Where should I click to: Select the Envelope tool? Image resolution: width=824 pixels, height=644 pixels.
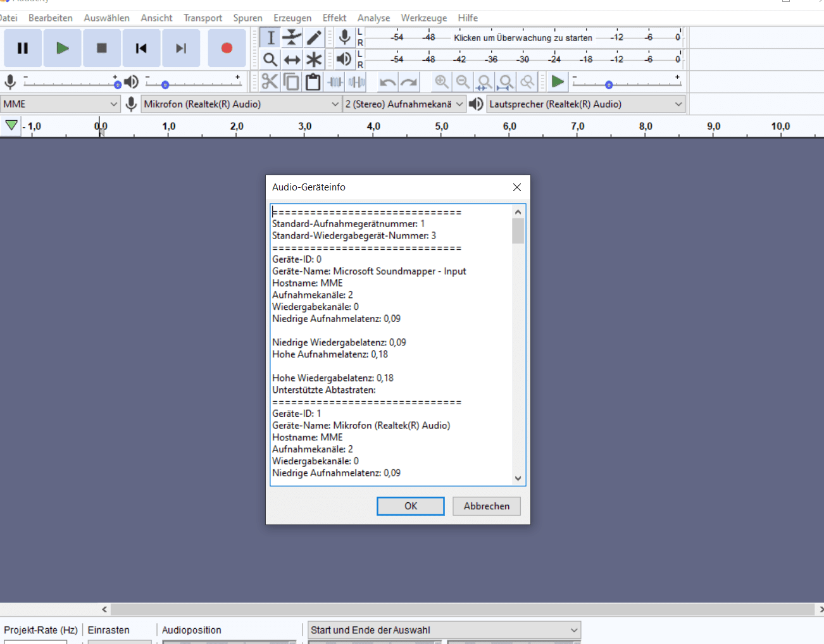click(292, 37)
